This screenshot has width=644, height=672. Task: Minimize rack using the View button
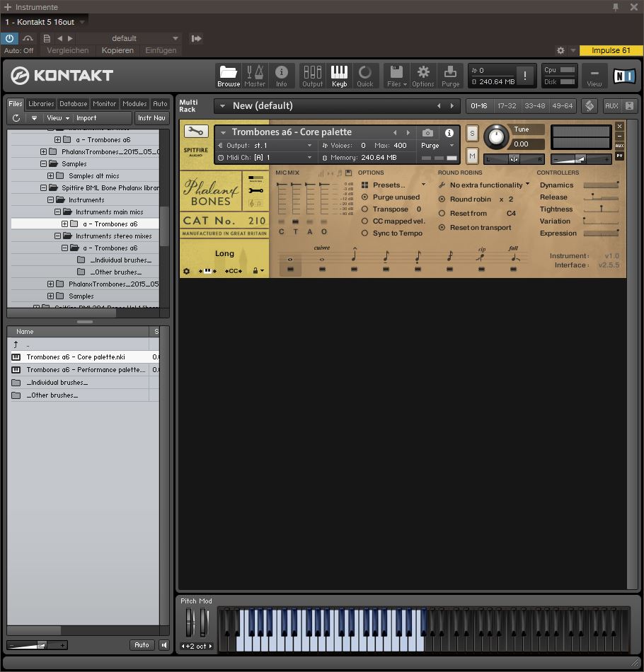point(594,76)
